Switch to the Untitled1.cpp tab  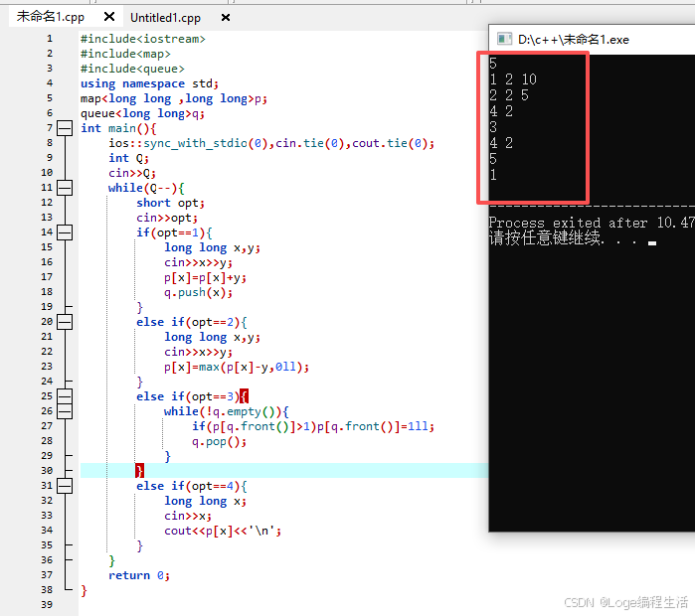[x=165, y=18]
